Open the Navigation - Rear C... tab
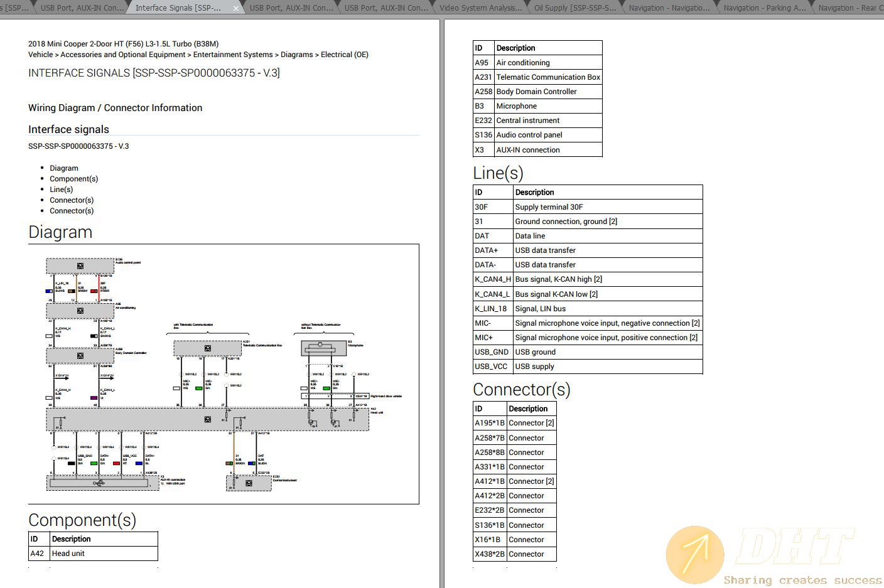 [849, 8]
